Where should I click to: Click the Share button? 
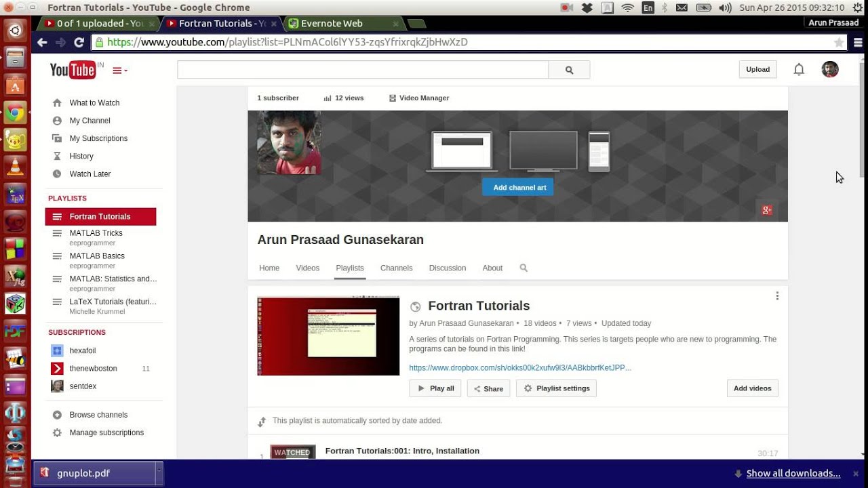488,388
